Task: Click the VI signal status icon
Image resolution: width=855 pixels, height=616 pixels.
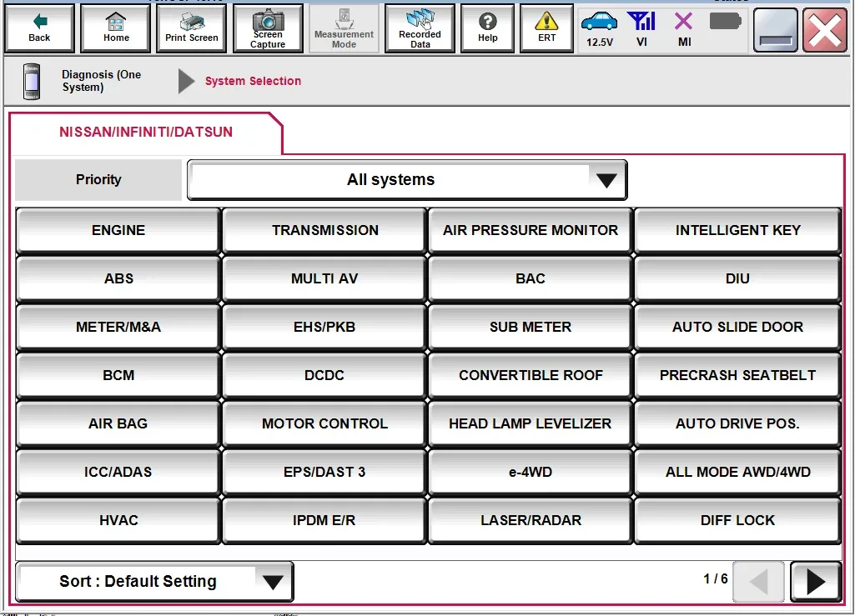Action: pyautogui.click(x=641, y=28)
